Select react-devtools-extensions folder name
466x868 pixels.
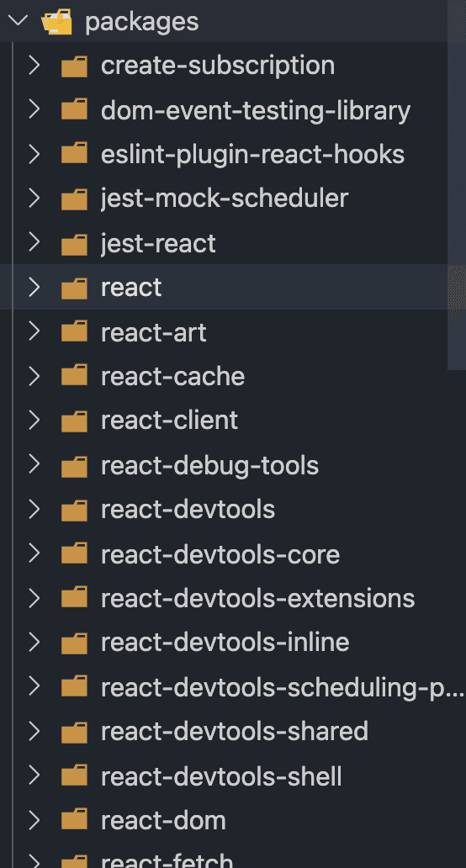click(258, 599)
